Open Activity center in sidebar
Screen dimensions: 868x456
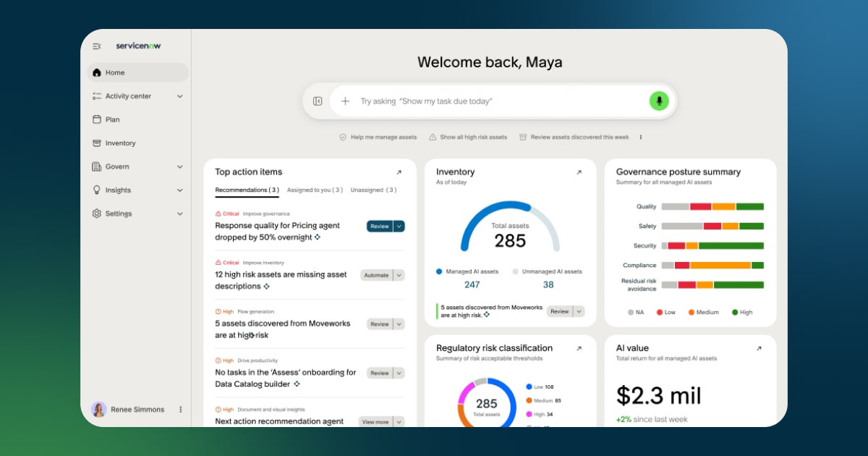pos(137,96)
